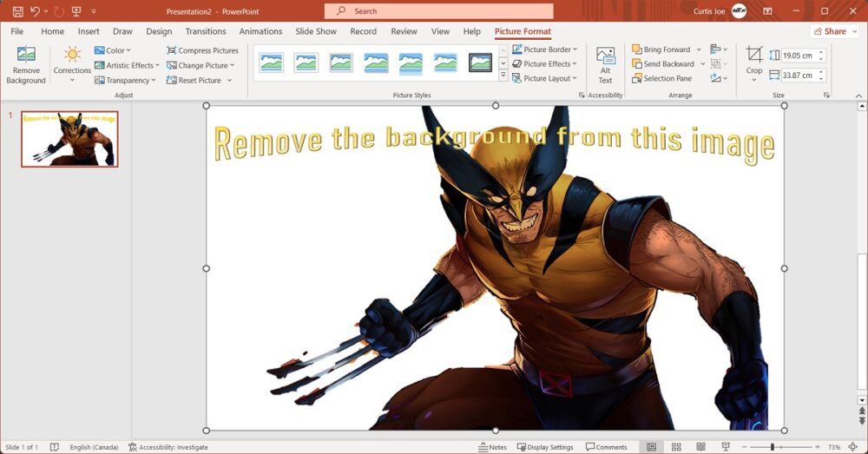Click the zoom slider in status bar
868x454 pixels.
(x=772, y=447)
